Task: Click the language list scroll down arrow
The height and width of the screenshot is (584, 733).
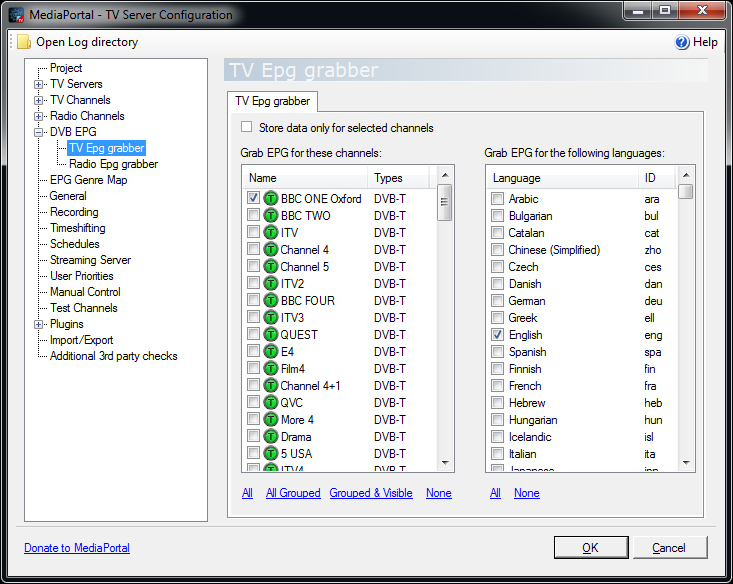Action: pos(686,463)
